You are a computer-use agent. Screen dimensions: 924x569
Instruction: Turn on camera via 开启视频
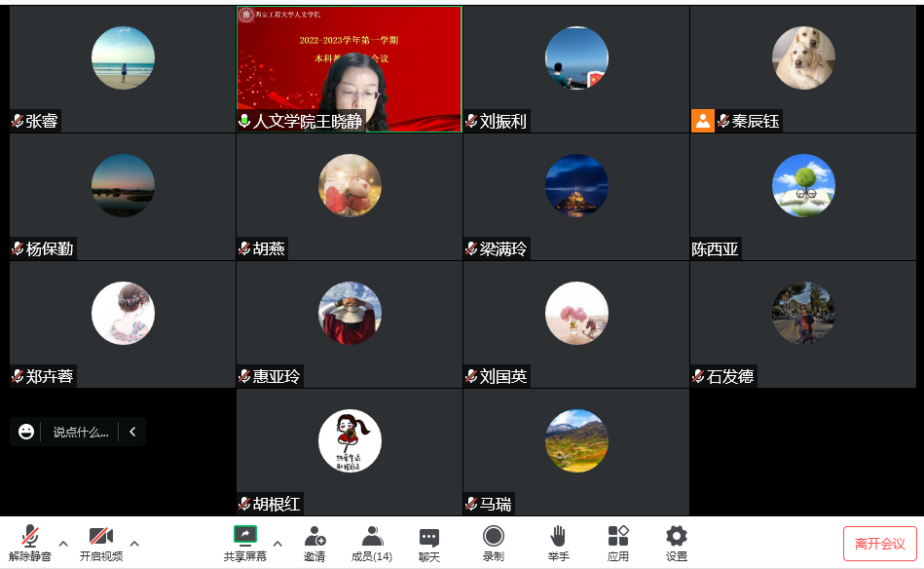(101, 543)
